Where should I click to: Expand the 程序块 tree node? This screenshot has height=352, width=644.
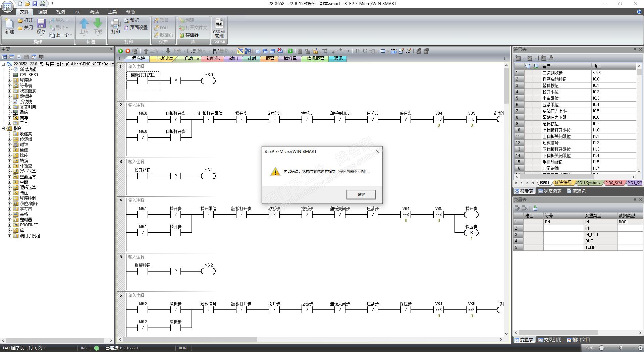[10, 80]
